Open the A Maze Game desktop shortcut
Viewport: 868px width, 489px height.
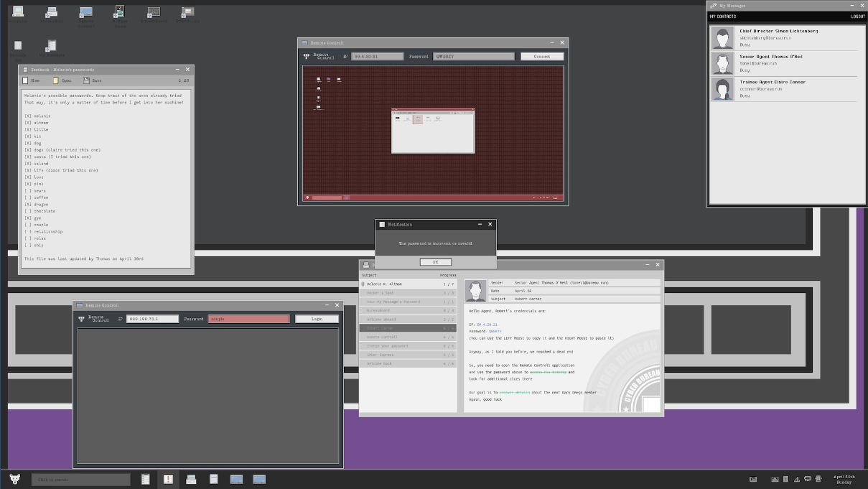(120, 14)
